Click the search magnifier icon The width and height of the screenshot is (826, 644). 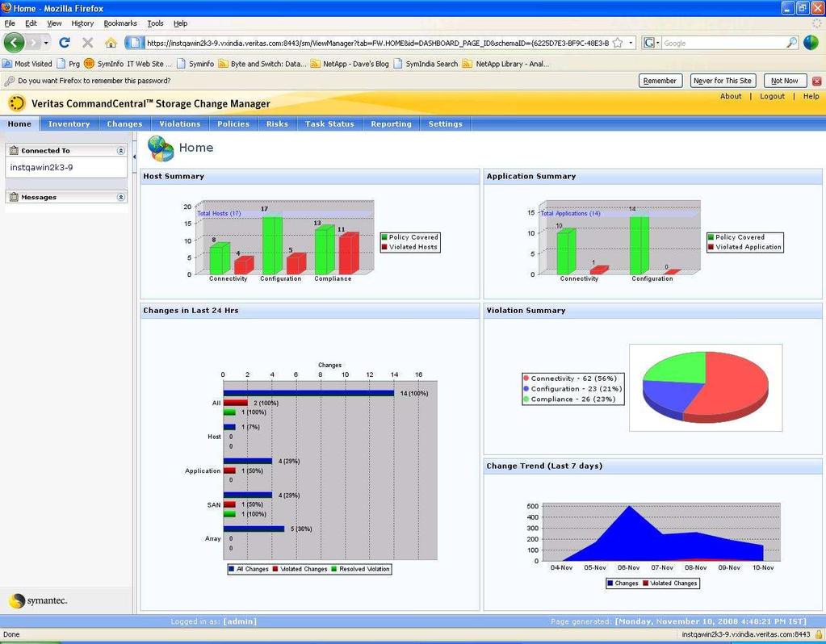pos(792,43)
